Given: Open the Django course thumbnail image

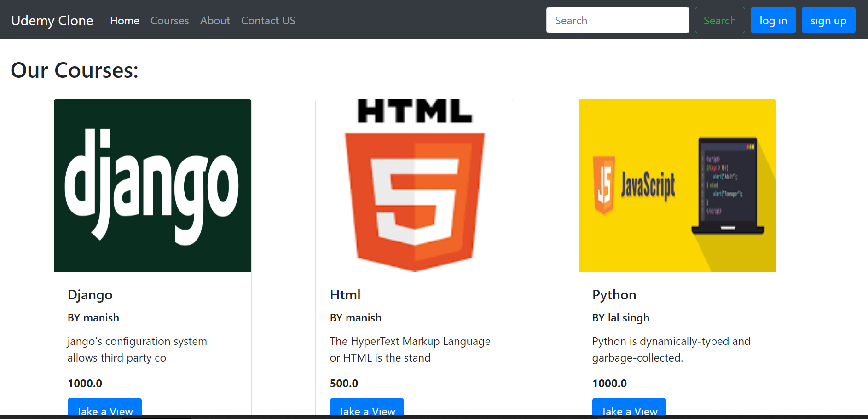Looking at the screenshot, I should [x=152, y=185].
